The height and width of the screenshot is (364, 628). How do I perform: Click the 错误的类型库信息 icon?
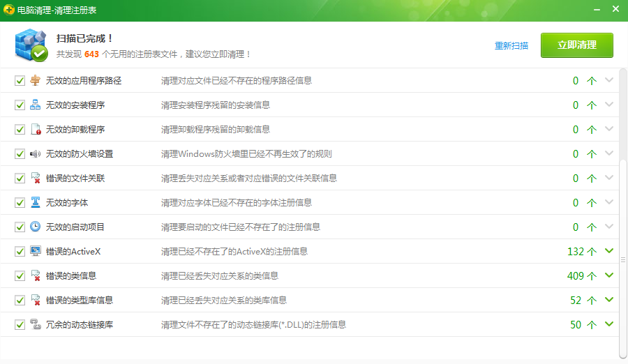tap(36, 301)
